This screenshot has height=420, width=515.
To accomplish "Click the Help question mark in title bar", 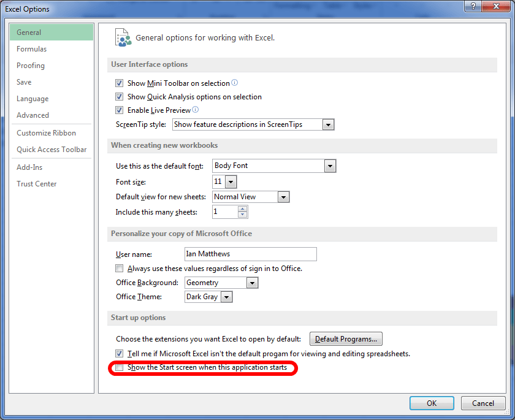I will 473,7.
